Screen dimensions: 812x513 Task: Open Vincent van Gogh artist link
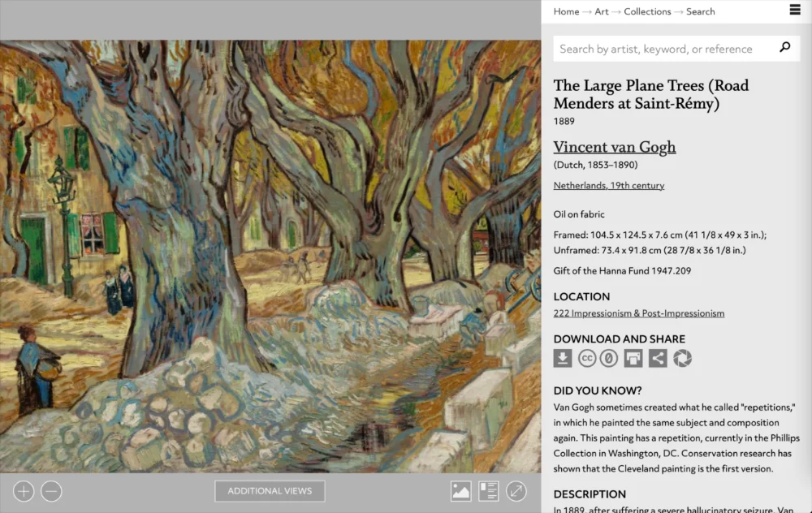[614, 147]
